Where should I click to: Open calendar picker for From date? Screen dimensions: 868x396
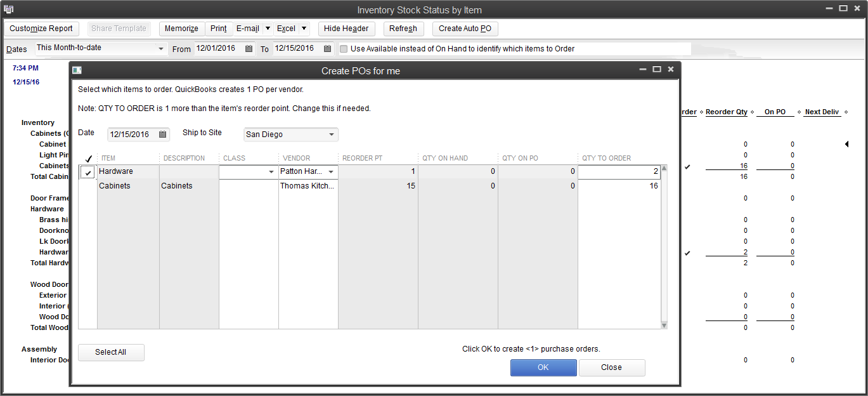pos(249,49)
